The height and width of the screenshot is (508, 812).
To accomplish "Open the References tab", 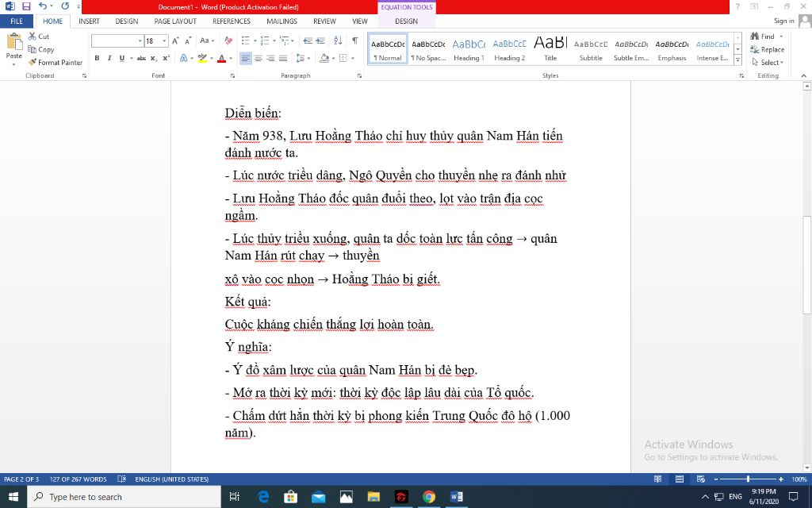I will tap(231, 21).
